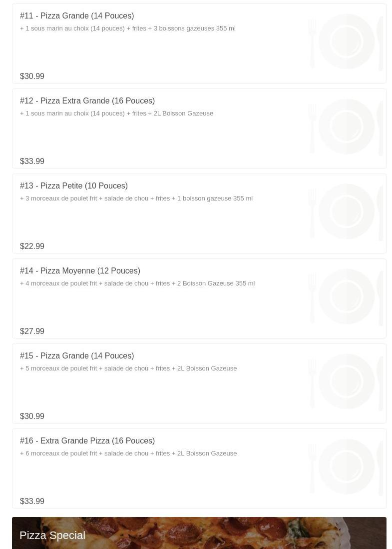Screen dimensions: 392x549
Task: Open the #12 - Pizza Extra Grande title
Action: click(87, 101)
